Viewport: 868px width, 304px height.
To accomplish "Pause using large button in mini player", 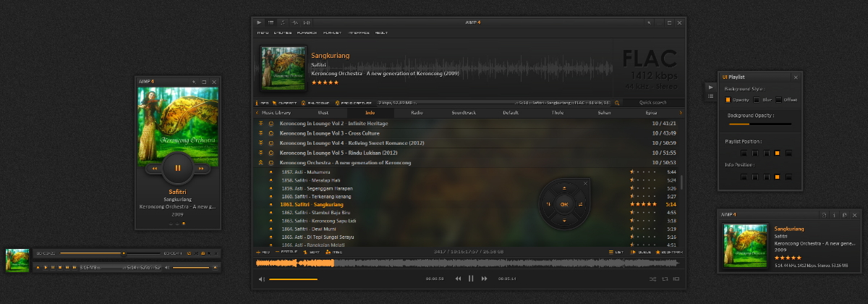I will [x=178, y=168].
